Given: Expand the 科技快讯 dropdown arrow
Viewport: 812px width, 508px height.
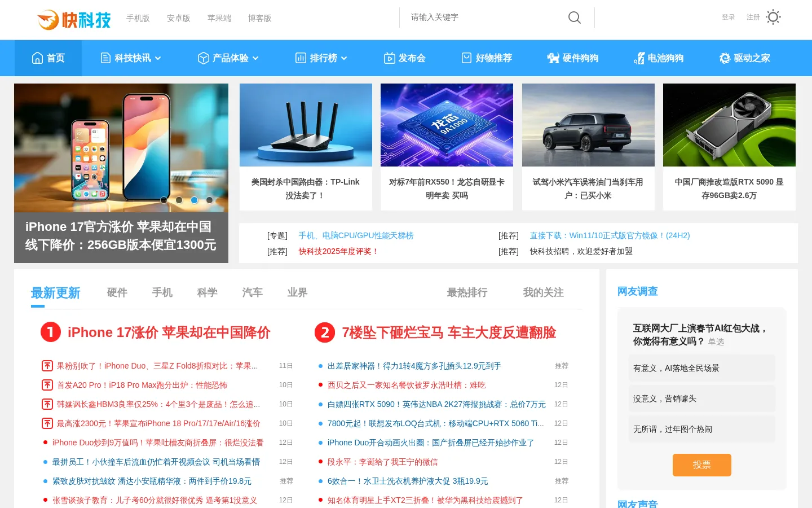Looking at the screenshot, I should pyautogui.click(x=158, y=58).
